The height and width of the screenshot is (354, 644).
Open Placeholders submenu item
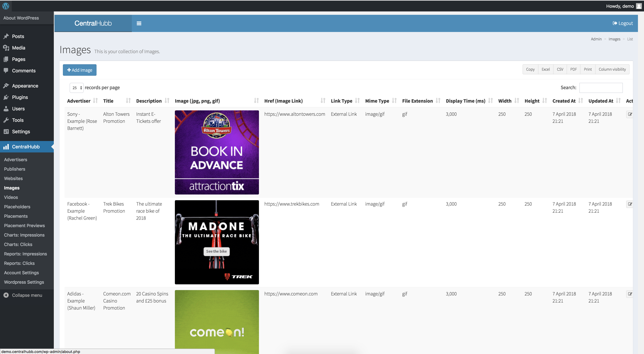17,207
